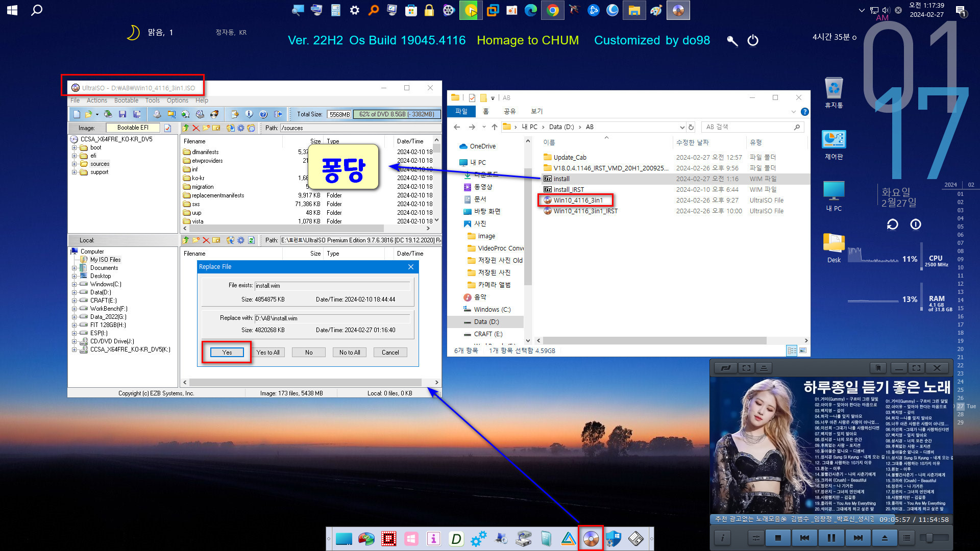Click the gear properties icon in Image pane toolbar
This screenshot has height=551, width=980.
coord(241,128)
